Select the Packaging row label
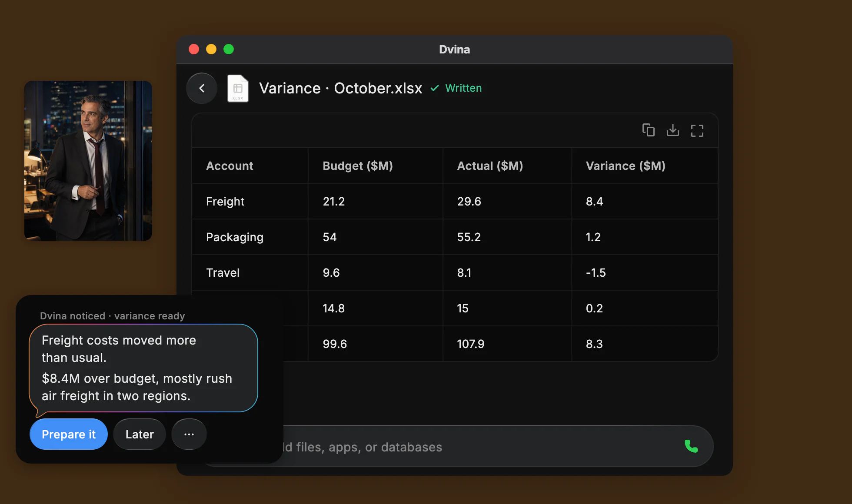Viewport: 852px width, 504px height. click(235, 237)
